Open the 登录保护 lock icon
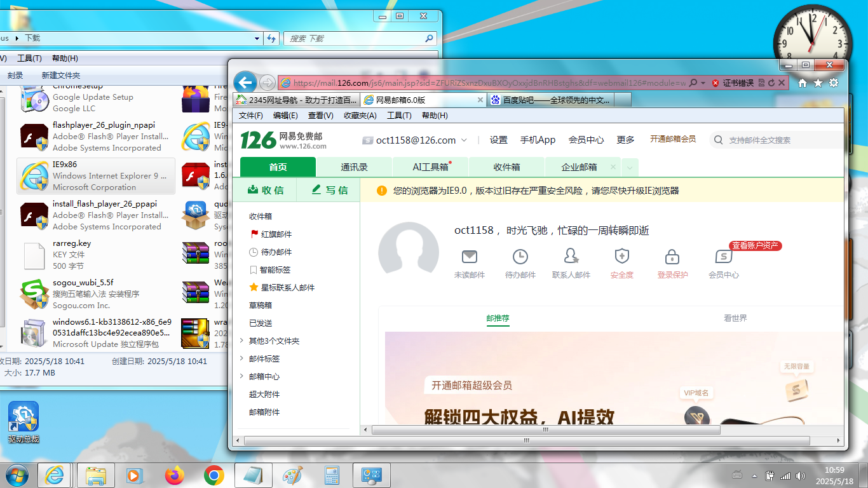The image size is (868, 488). coord(672,257)
